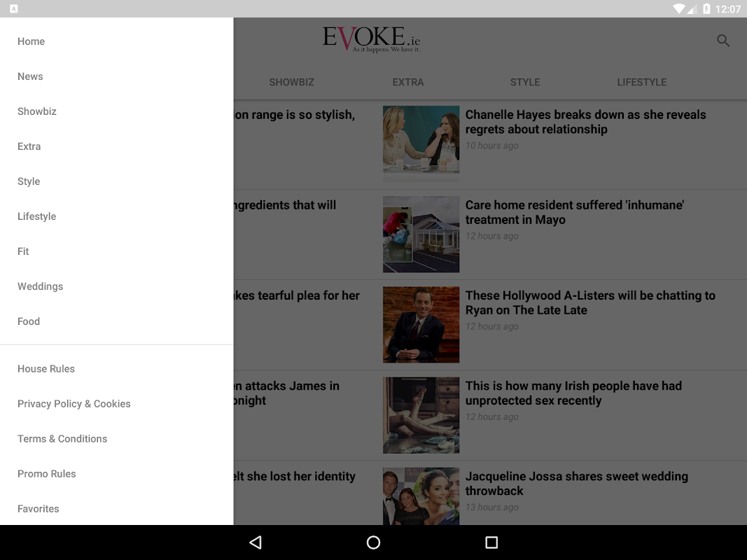Viewport: 747px width, 560px height.
Task: Switch to the SHOWBIZ tab
Action: click(x=291, y=82)
